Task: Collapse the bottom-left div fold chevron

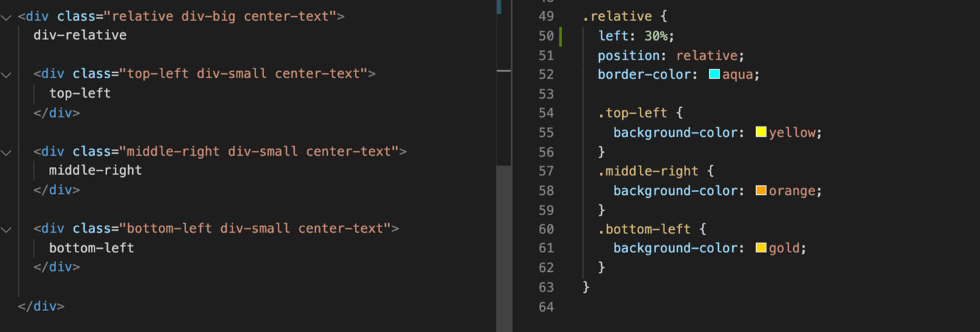Action: 7,229
